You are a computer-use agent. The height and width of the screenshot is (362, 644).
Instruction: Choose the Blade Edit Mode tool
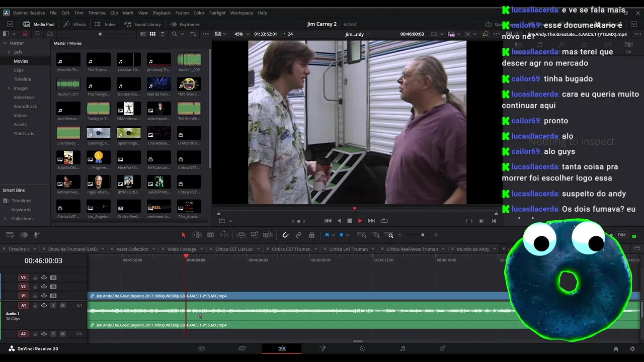pos(211,235)
